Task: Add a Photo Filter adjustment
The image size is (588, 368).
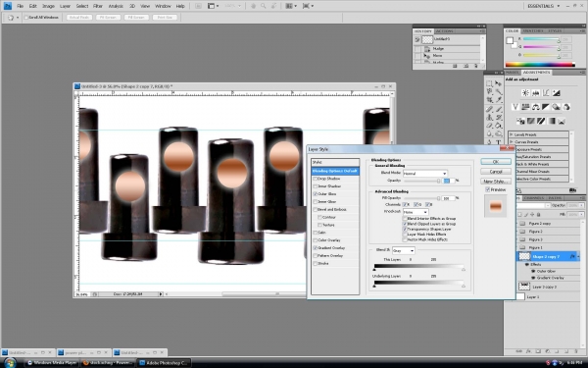Action: pos(556,107)
